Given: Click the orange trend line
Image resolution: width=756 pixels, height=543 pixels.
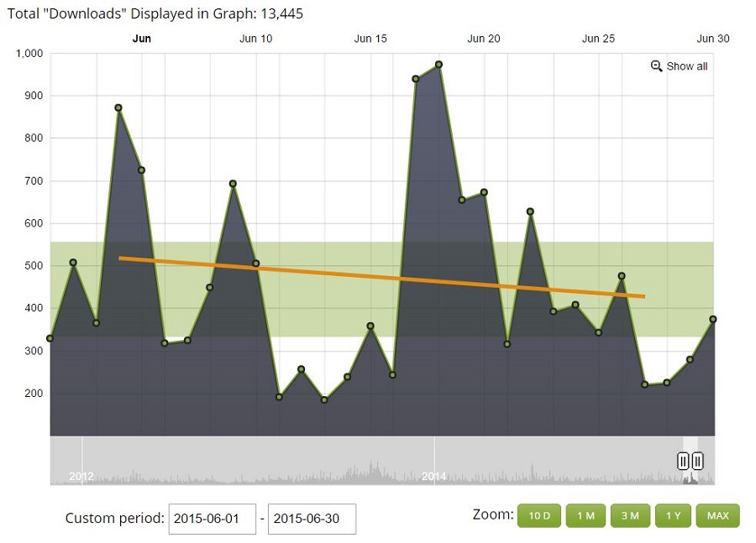Looking at the screenshot, I should coord(382,278).
